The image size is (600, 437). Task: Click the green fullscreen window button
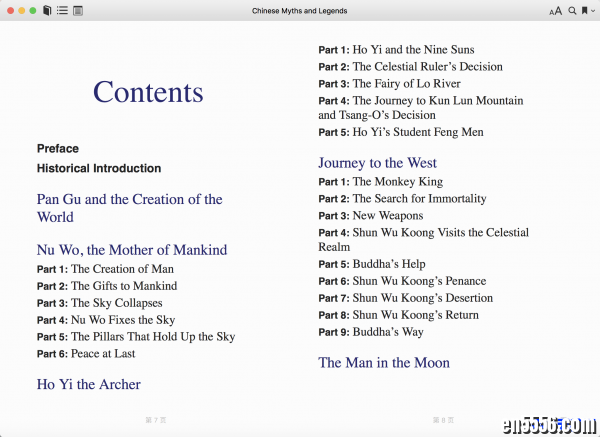(33, 10)
